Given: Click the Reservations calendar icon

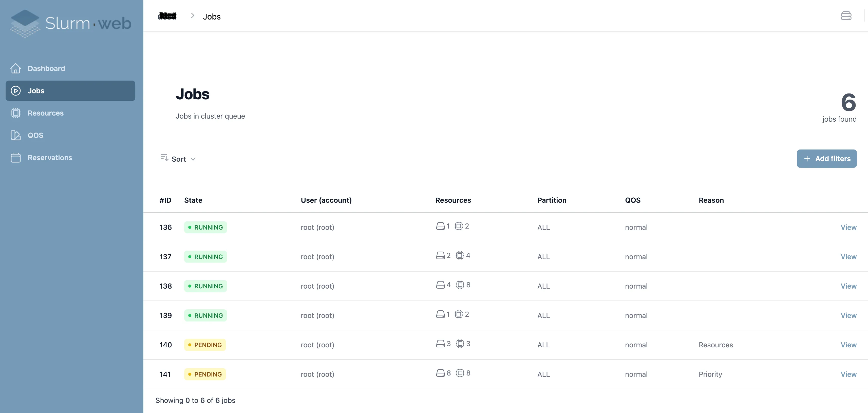Looking at the screenshot, I should [x=15, y=158].
